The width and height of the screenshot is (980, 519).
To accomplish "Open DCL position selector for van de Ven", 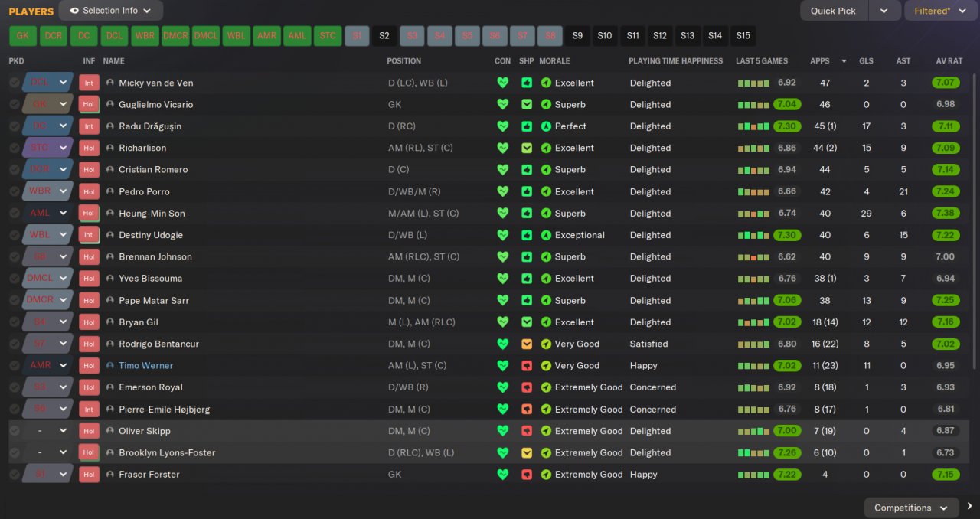I will 47,83.
